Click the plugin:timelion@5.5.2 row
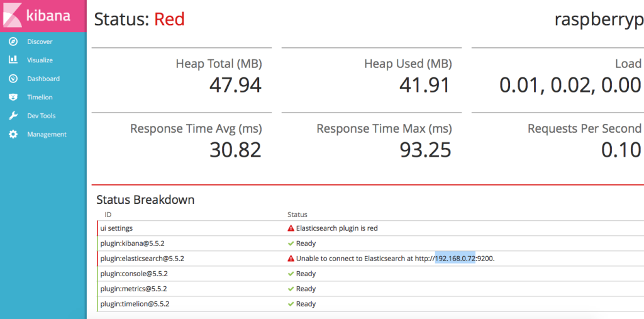The width and height of the screenshot is (644, 319). [x=135, y=304]
